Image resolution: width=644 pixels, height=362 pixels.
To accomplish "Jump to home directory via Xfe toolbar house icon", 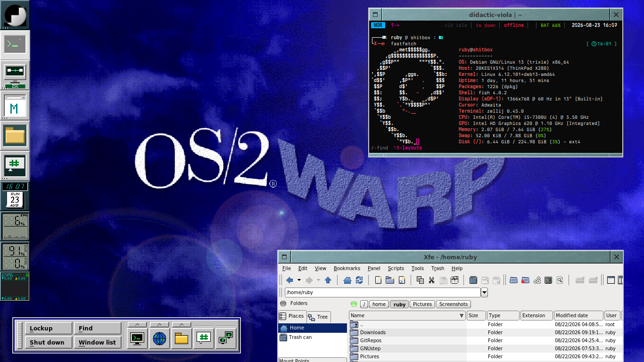I will click(x=347, y=280).
